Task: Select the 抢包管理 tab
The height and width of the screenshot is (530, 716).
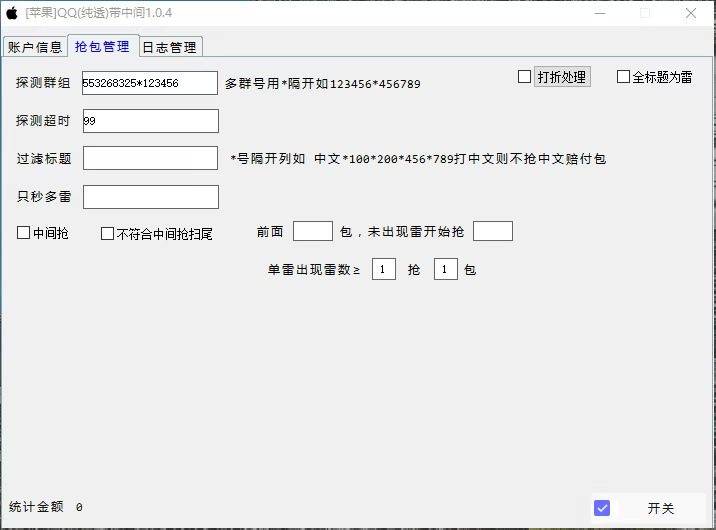Action: [x=103, y=46]
